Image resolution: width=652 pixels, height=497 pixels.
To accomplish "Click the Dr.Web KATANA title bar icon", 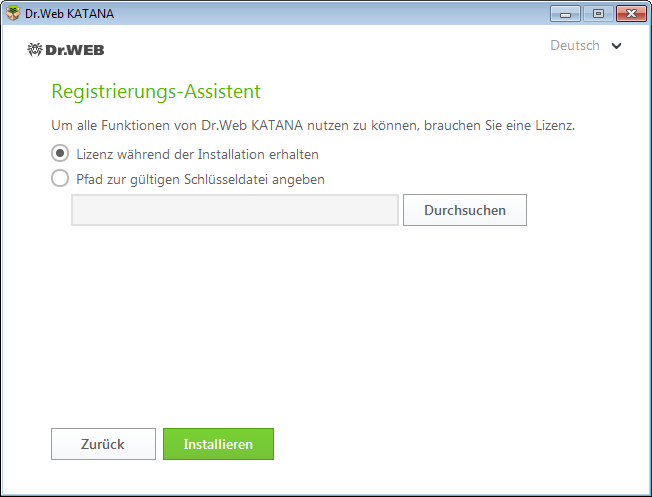I will tap(13, 13).
